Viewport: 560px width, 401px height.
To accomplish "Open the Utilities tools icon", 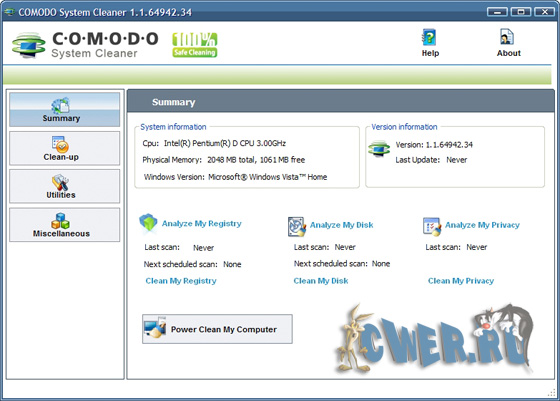I will [60, 182].
